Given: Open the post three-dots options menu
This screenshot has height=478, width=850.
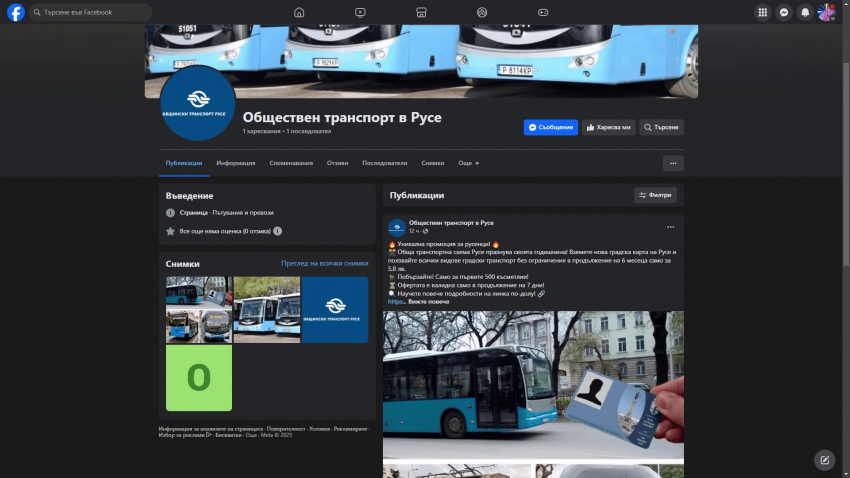Looking at the screenshot, I should tap(671, 227).
